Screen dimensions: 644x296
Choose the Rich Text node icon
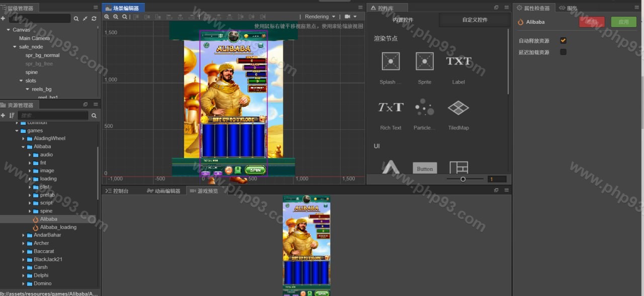pyautogui.click(x=390, y=107)
